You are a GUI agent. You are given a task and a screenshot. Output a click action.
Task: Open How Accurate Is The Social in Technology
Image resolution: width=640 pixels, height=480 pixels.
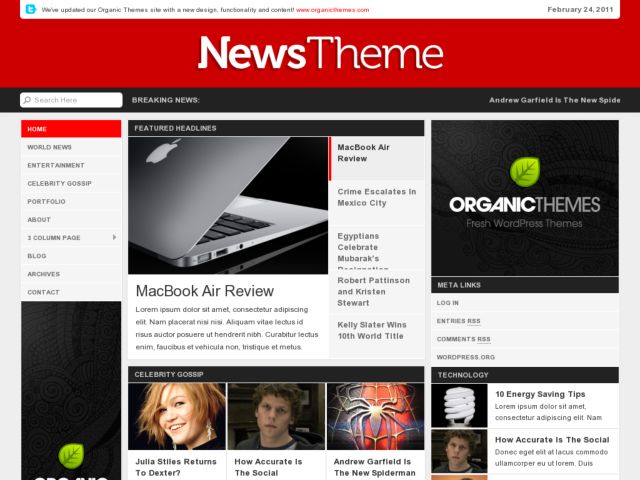552,440
